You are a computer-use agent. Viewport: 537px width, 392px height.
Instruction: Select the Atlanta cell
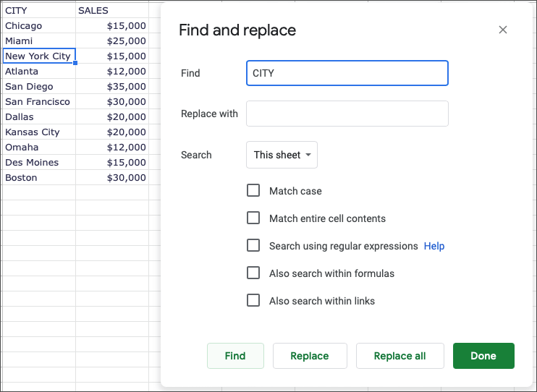pyautogui.click(x=39, y=71)
